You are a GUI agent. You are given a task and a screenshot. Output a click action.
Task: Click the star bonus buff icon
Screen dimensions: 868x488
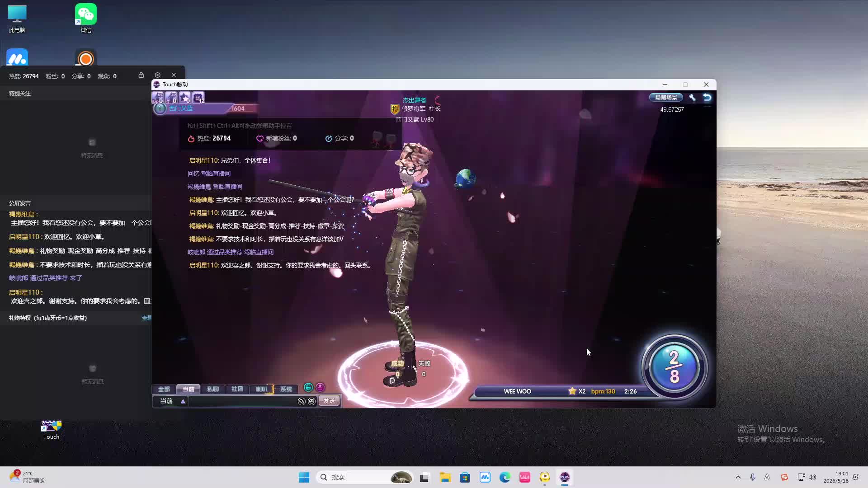pos(184,97)
